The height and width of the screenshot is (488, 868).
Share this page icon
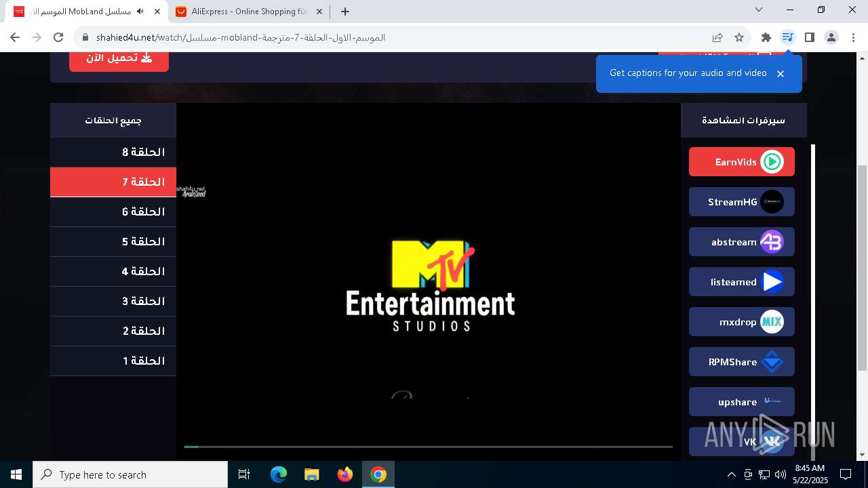[717, 37]
